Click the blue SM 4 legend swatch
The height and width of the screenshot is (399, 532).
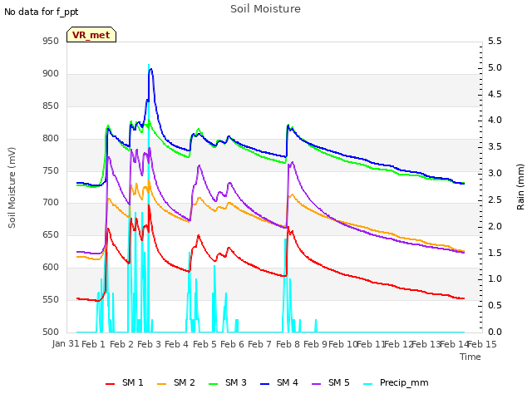tap(264, 384)
